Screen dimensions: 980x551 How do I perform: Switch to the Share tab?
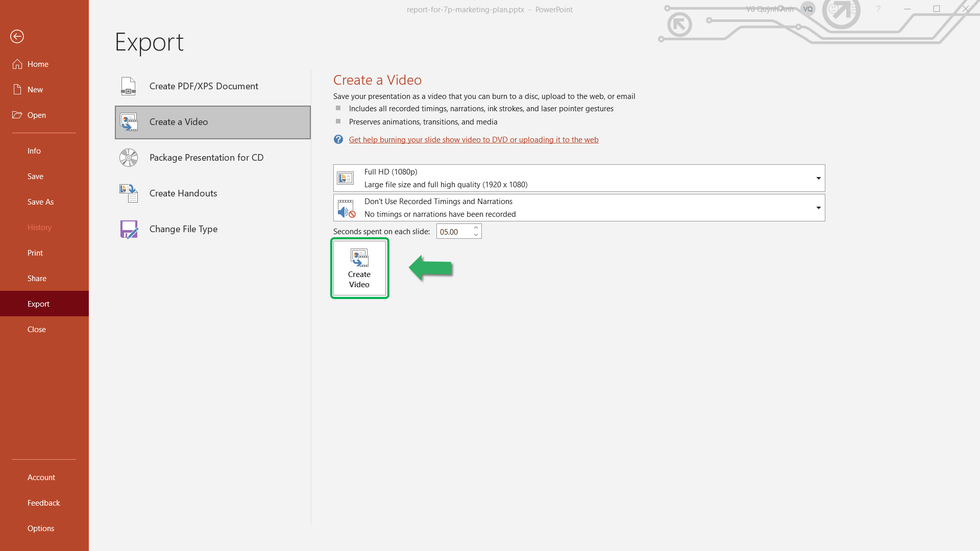click(x=44, y=278)
